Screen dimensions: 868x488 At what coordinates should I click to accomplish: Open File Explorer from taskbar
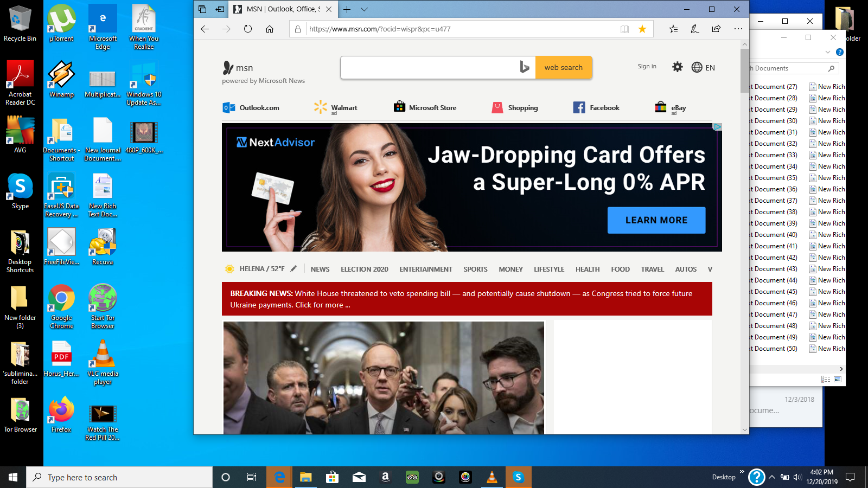(306, 477)
